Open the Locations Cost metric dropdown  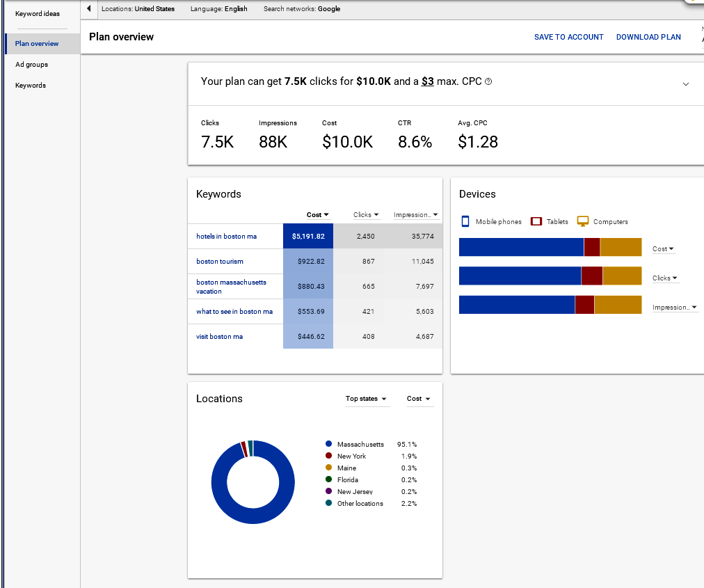point(419,399)
